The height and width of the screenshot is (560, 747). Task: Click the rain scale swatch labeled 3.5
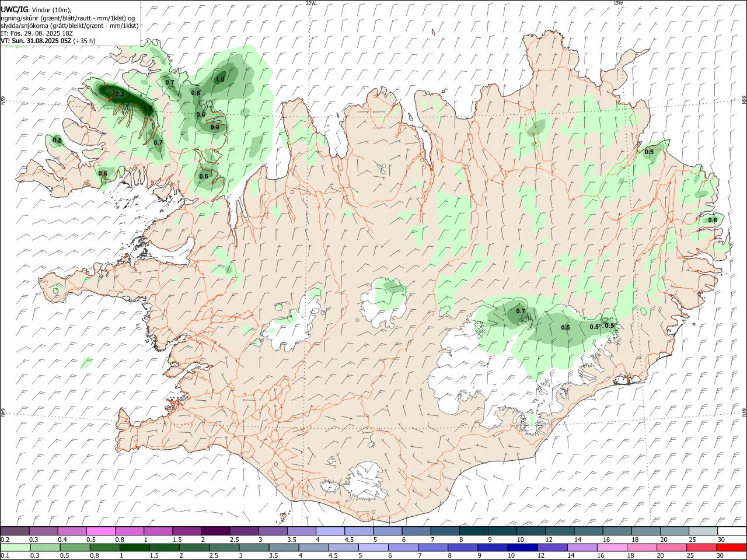284,547
